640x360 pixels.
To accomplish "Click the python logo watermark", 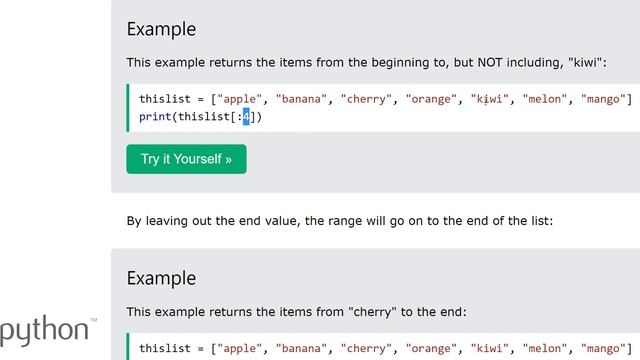I will click(48, 331).
